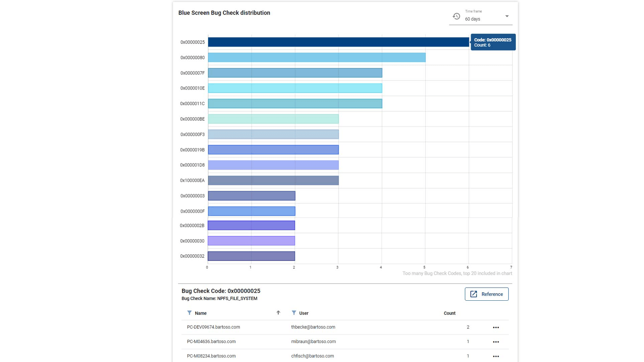Click the 0x0000011C bar
This screenshot has width=644, height=362.
(295, 104)
